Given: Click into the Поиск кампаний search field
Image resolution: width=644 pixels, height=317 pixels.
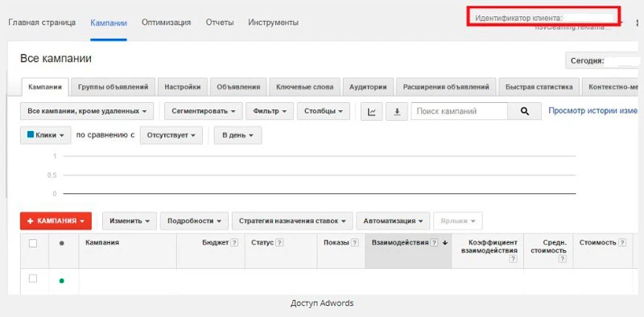Looking at the screenshot, I should click(x=459, y=111).
